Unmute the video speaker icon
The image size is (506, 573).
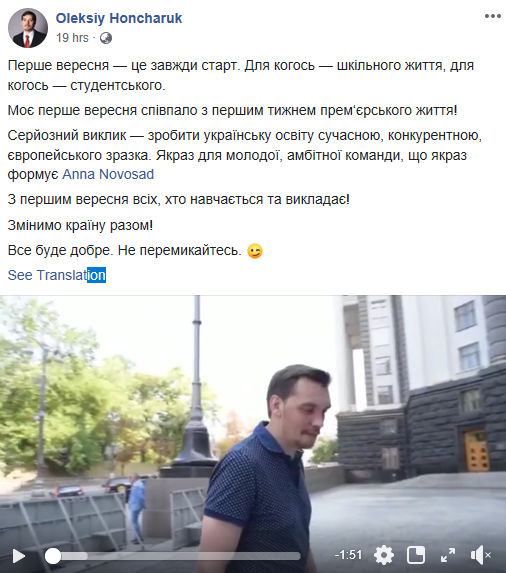click(480, 555)
